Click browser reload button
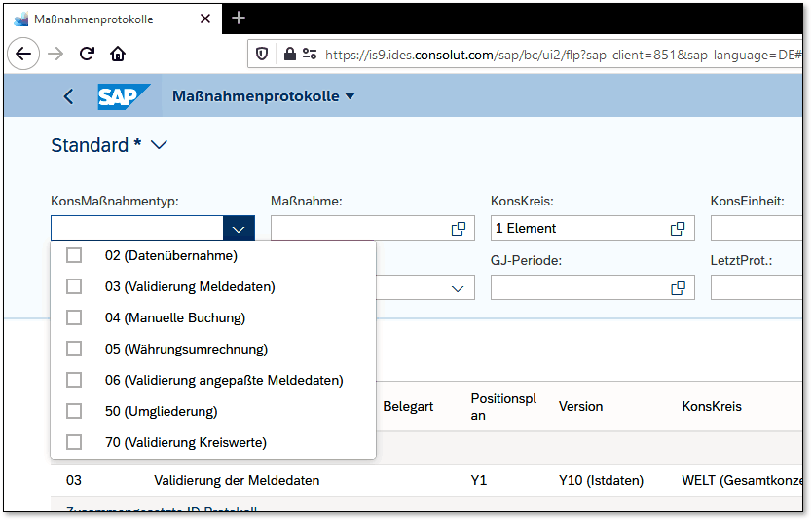812x521 pixels. (x=87, y=55)
